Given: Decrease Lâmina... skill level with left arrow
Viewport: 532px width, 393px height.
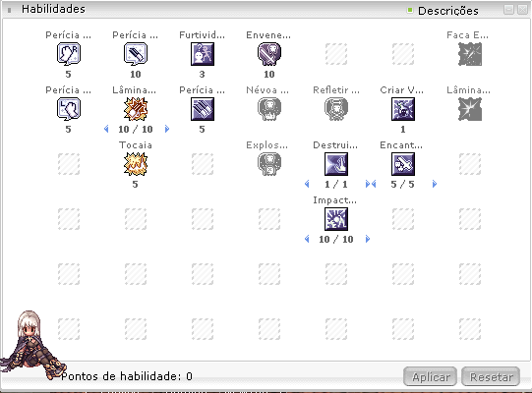Looking at the screenshot, I should pyautogui.click(x=106, y=129).
